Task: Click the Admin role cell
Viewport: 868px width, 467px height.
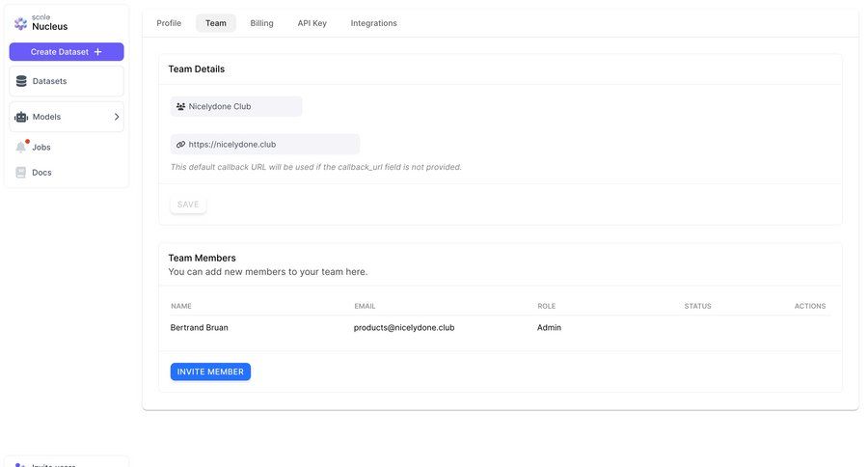Action: pos(549,327)
